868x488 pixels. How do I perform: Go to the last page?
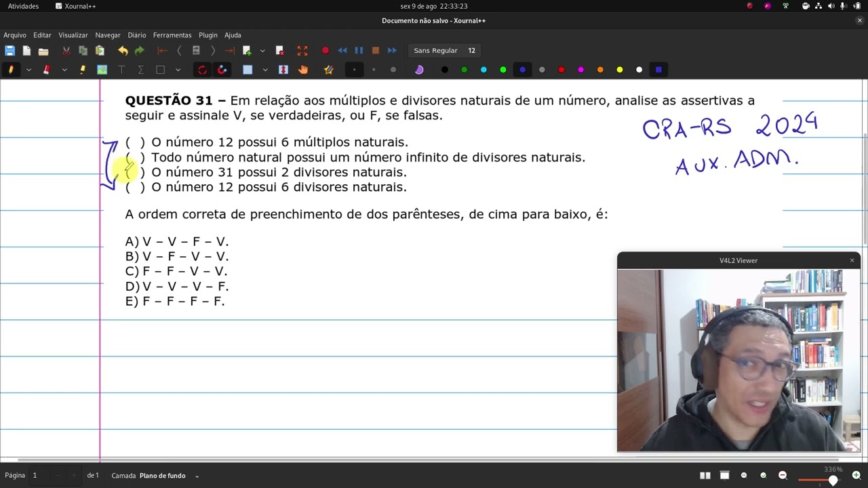pos(229,51)
